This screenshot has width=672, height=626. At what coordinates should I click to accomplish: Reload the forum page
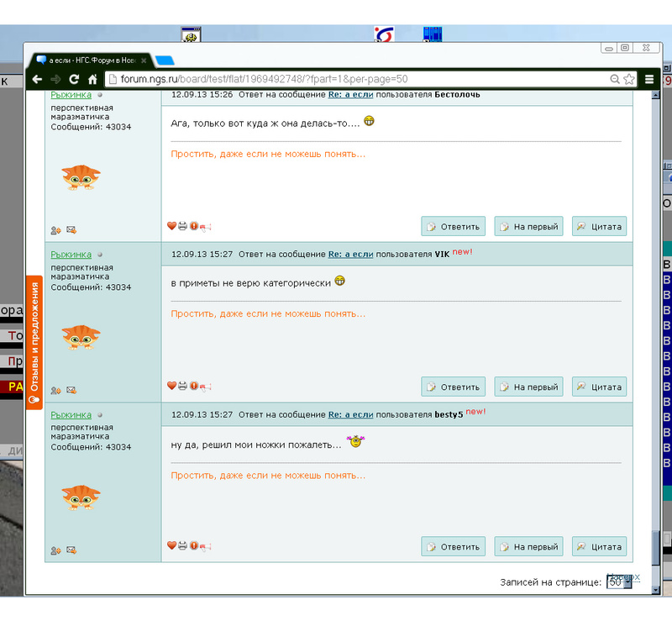tap(74, 79)
